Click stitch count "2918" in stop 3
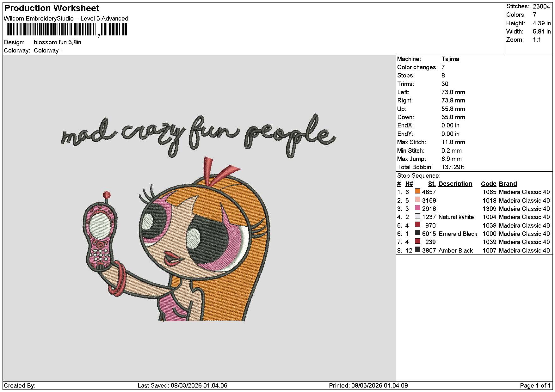This screenshot has width=555, height=392. pyautogui.click(x=429, y=209)
